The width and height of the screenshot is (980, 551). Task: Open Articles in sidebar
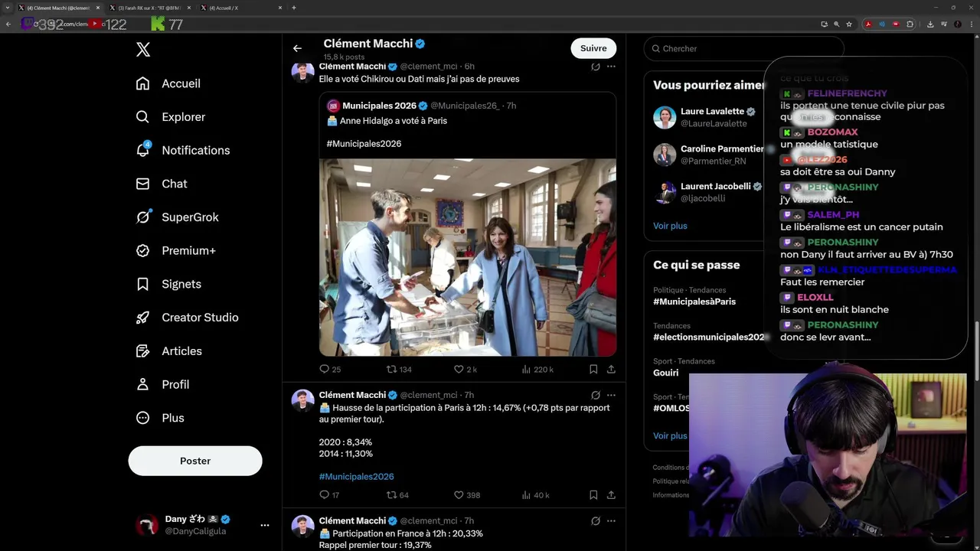(x=168, y=351)
